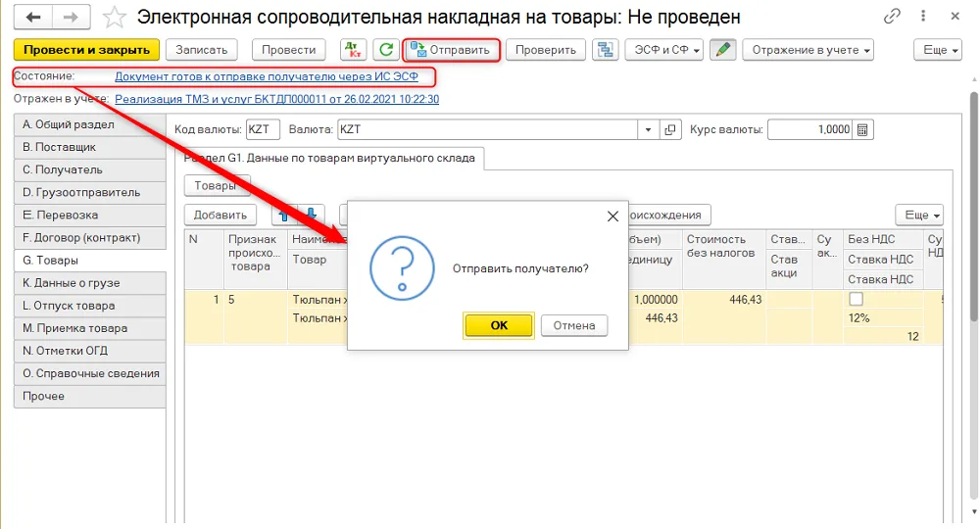This screenshot has height=529, width=980.
Task: Click the Признак происхождения value 5
Action: click(256, 300)
